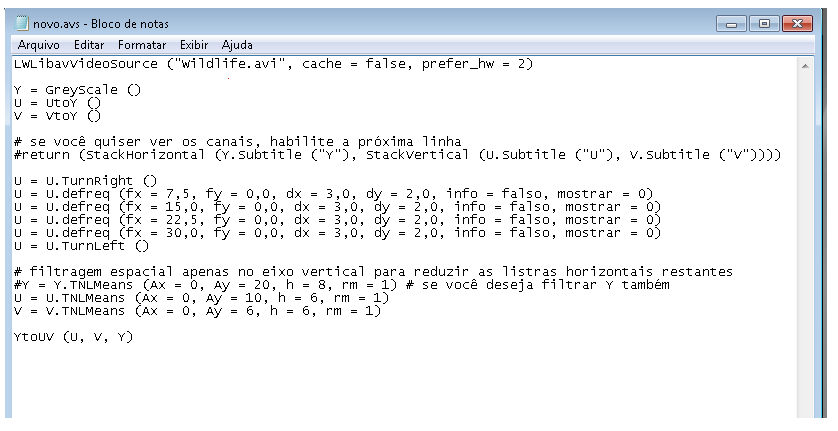Click the scrollbar up arrow

coord(805,64)
